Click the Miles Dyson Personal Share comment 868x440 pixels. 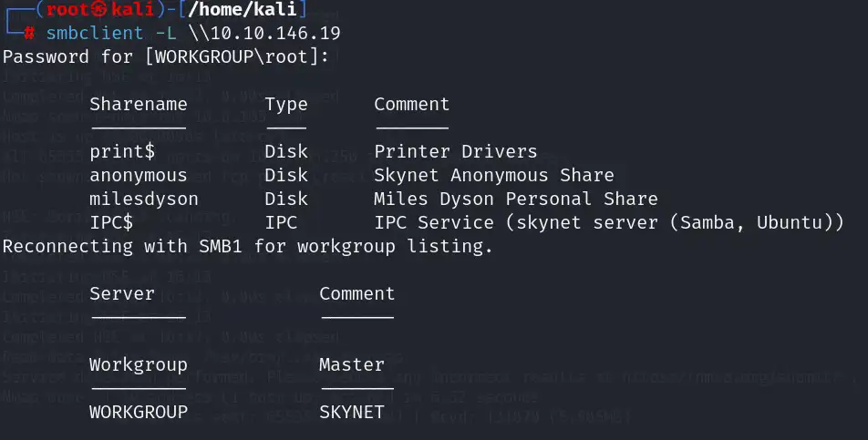515,199
